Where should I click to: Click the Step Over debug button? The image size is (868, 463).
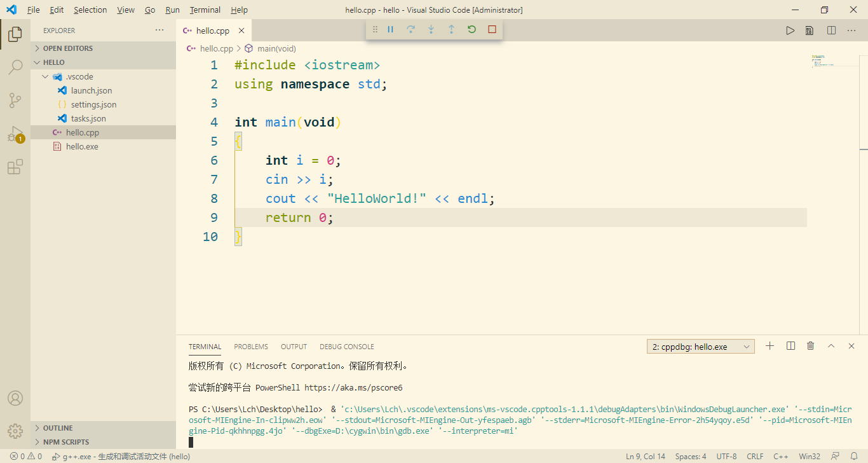411,29
